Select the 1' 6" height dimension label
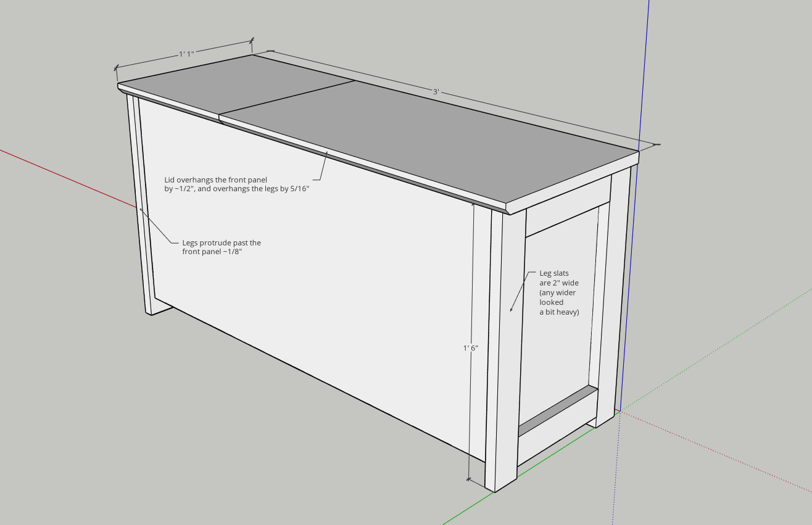The image size is (812, 525). click(471, 348)
